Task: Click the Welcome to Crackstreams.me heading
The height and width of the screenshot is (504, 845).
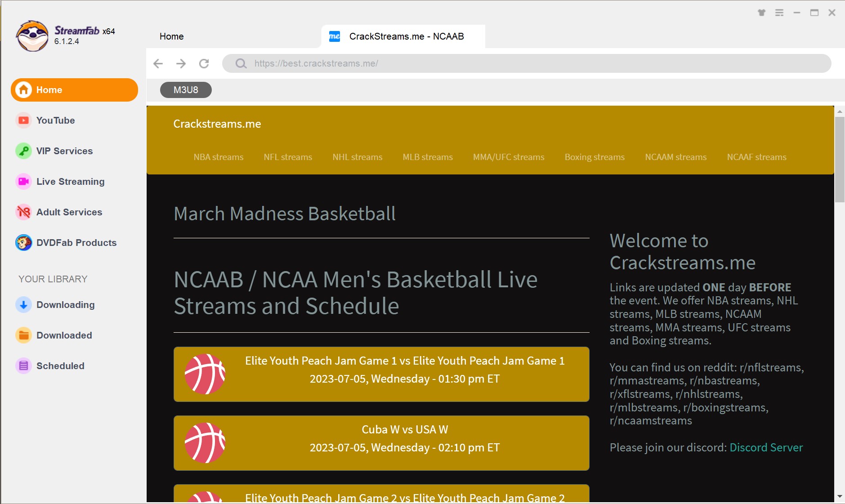Action: (682, 252)
